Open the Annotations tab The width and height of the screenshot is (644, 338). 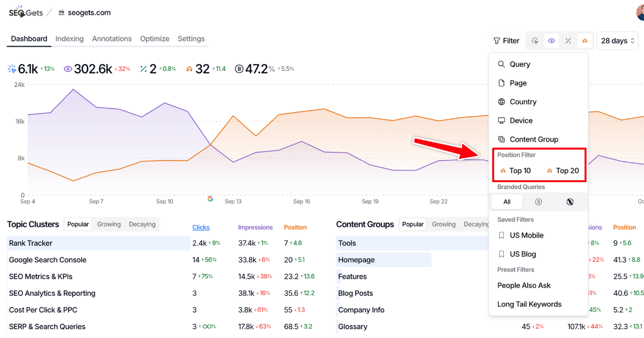pos(112,39)
